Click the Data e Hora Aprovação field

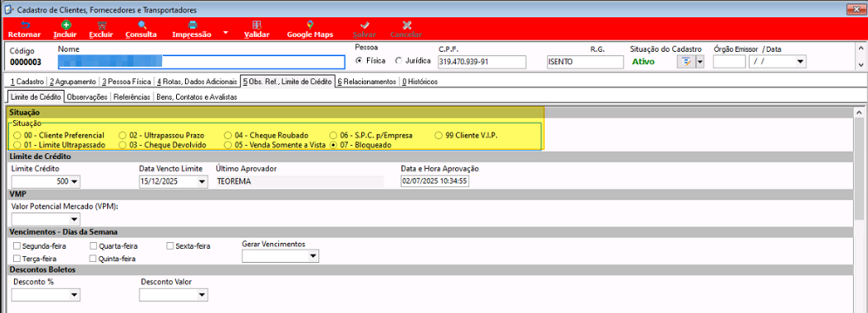[x=434, y=181]
